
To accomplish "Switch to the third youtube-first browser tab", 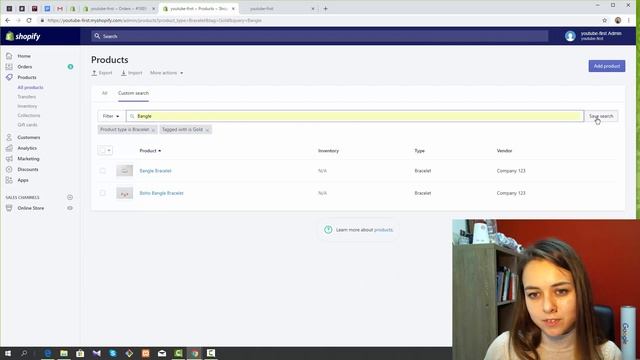I will (278, 9).
